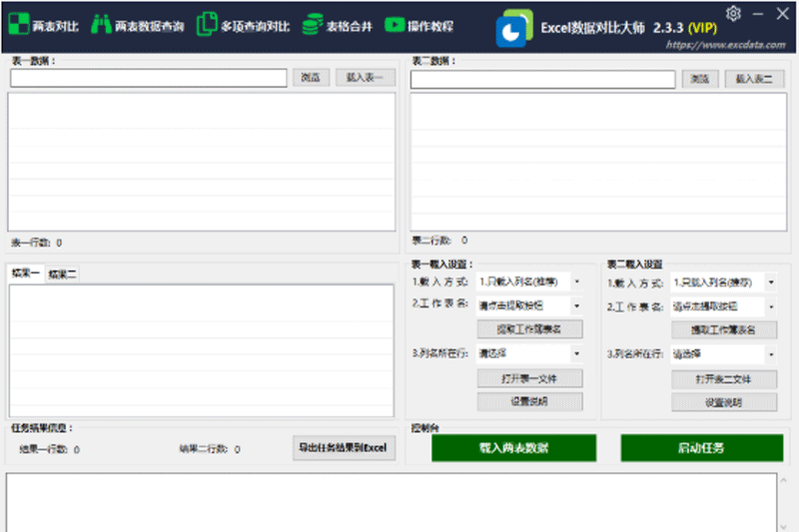The height and width of the screenshot is (532, 799).
Task: Click inside the bottom log text area
Action: [x=392, y=502]
